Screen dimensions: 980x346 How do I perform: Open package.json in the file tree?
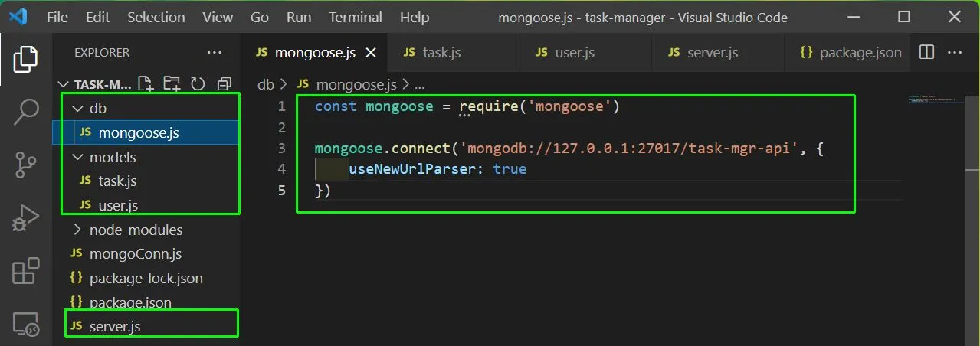pos(146,302)
